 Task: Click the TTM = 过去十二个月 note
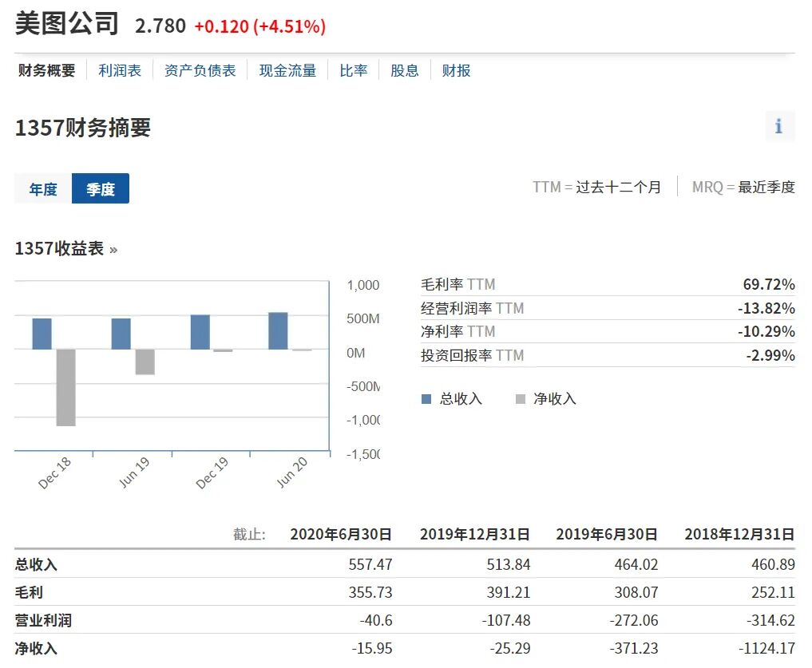click(x=596, y=187)
